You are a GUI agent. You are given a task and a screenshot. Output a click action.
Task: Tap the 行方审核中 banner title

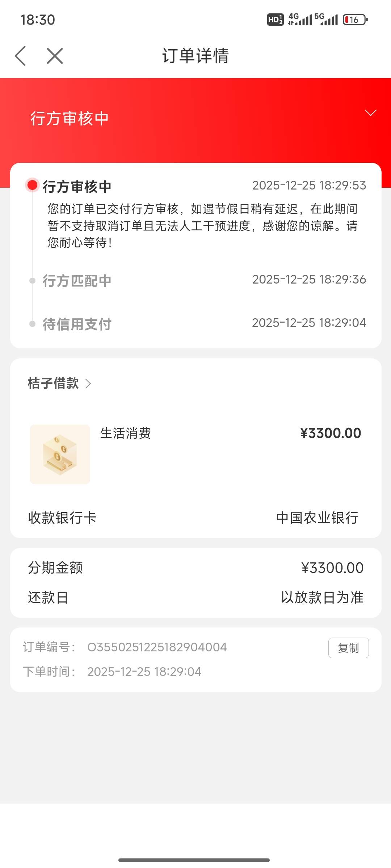[x=70, y=119]
